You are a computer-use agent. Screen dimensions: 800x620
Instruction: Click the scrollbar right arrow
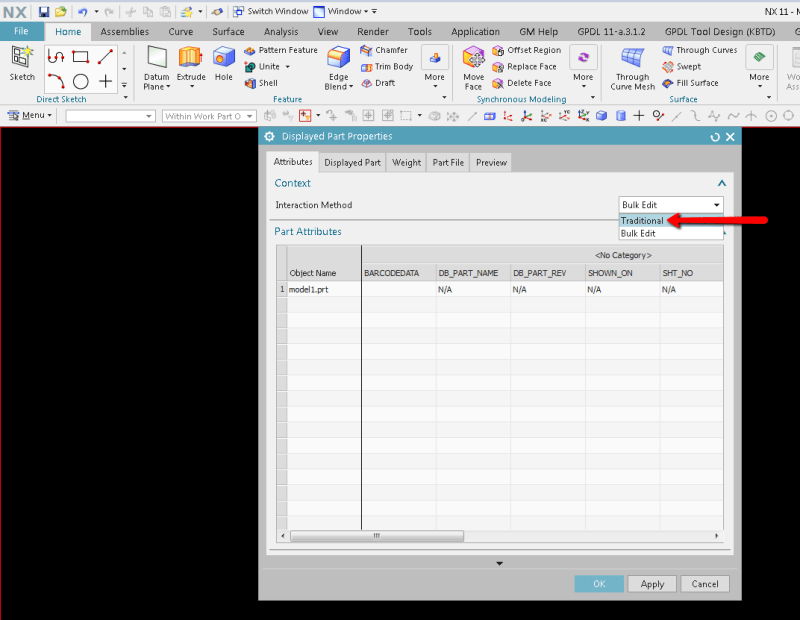click(x=716, y=536)
